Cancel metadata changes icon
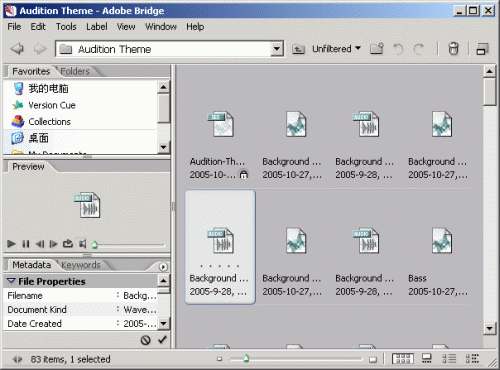This screenshot has width=500, height=370. 145,340
